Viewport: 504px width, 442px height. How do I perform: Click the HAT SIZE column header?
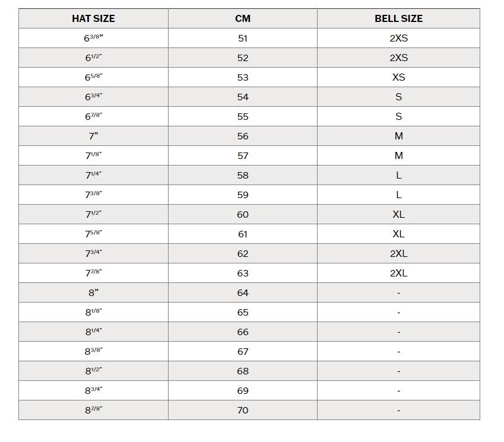93,18
